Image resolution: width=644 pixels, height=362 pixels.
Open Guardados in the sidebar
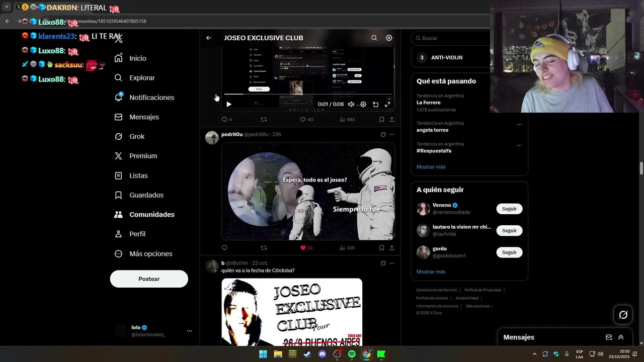coord(139,195)
